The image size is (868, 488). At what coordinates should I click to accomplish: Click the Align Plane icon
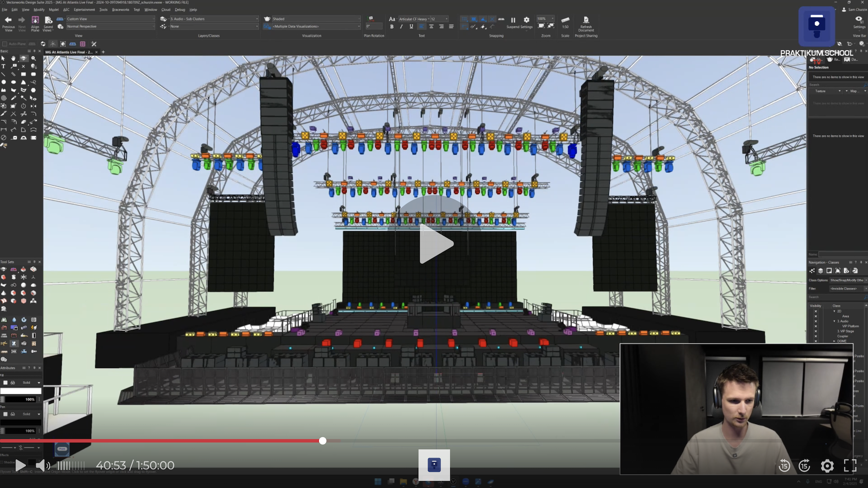(35, 20)
